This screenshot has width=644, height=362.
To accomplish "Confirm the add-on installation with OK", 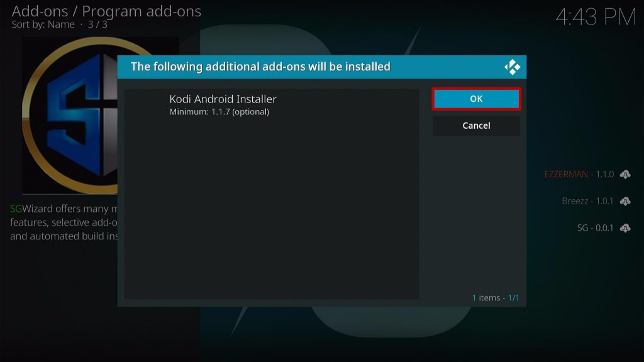I will [x=476, y=99].
